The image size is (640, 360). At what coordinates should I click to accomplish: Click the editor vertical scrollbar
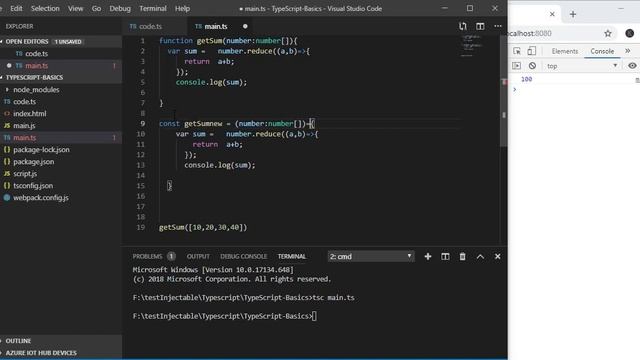pos(504,91)
